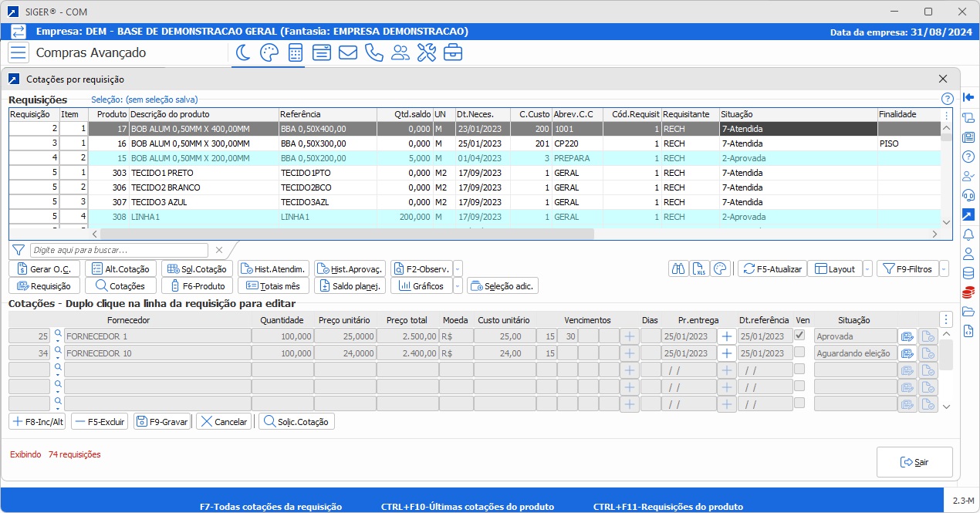Open the phone icon in top toolbar
980x513 pixels.
tap(373, 53)
